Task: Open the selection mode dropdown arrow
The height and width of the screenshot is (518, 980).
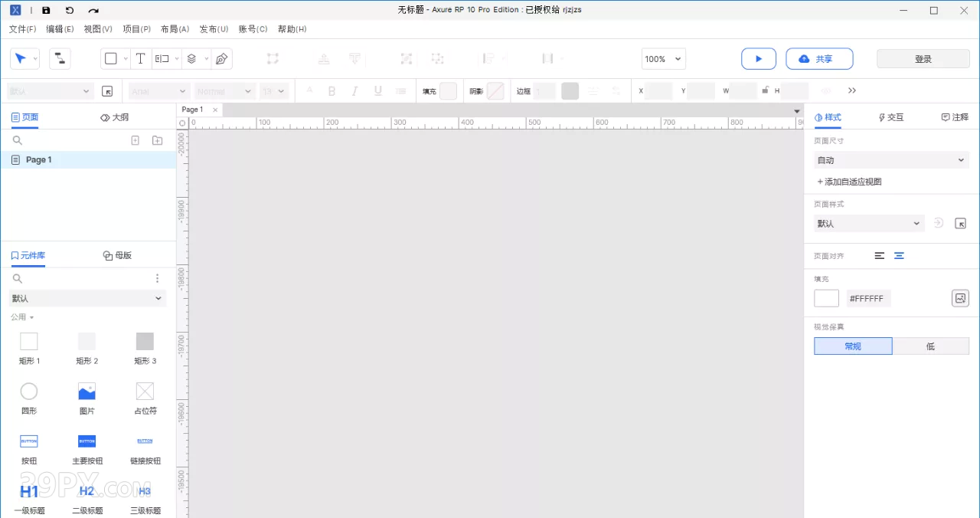Action: click(x=35, y=60)
